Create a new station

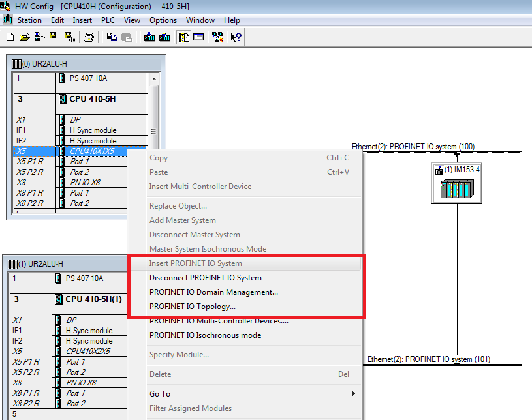[10, 37]
